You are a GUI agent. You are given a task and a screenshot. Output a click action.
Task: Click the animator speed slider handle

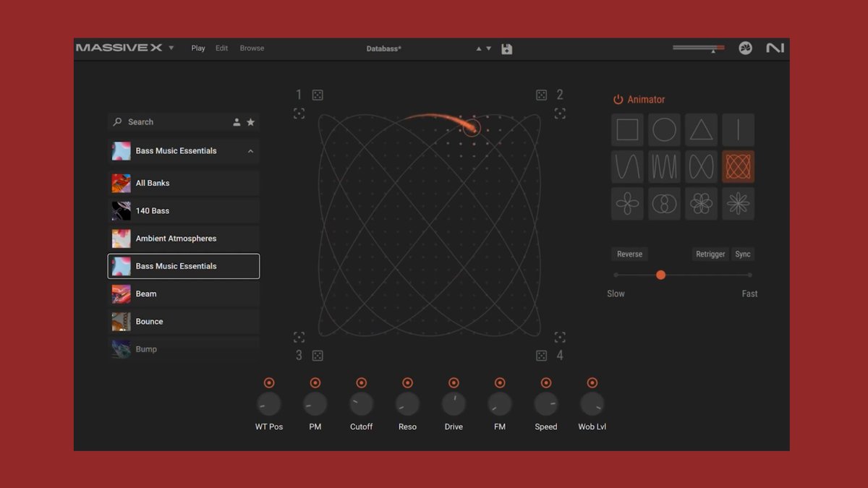click(660, 275)
